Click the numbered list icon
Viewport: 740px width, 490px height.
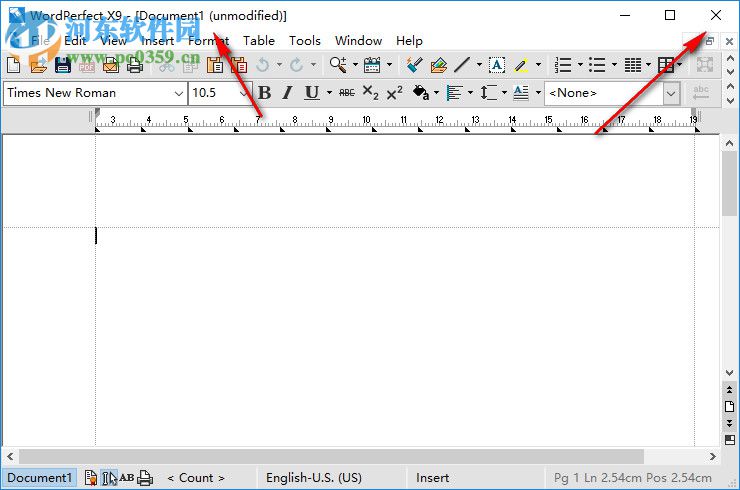point(563,65)
